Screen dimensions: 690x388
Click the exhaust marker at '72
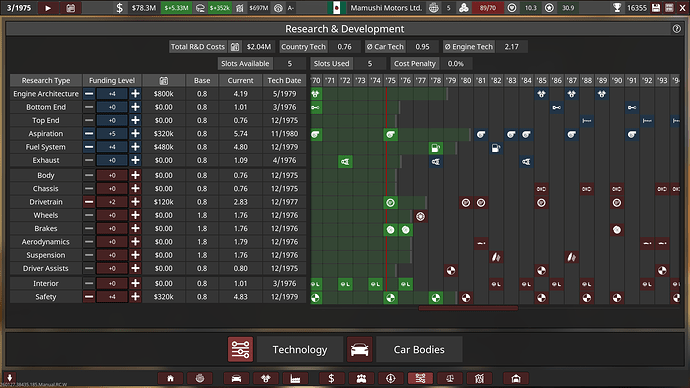coord(345,162)
